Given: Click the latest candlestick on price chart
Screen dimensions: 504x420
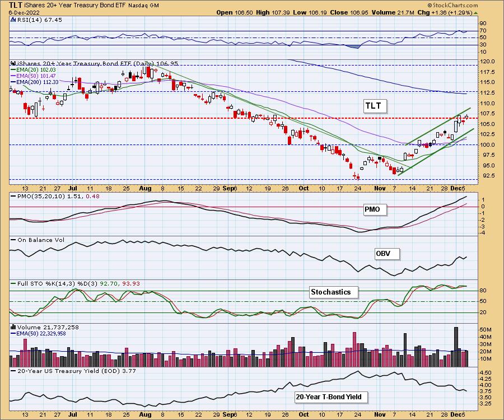Looking at the screenshot, I should 466,117.
